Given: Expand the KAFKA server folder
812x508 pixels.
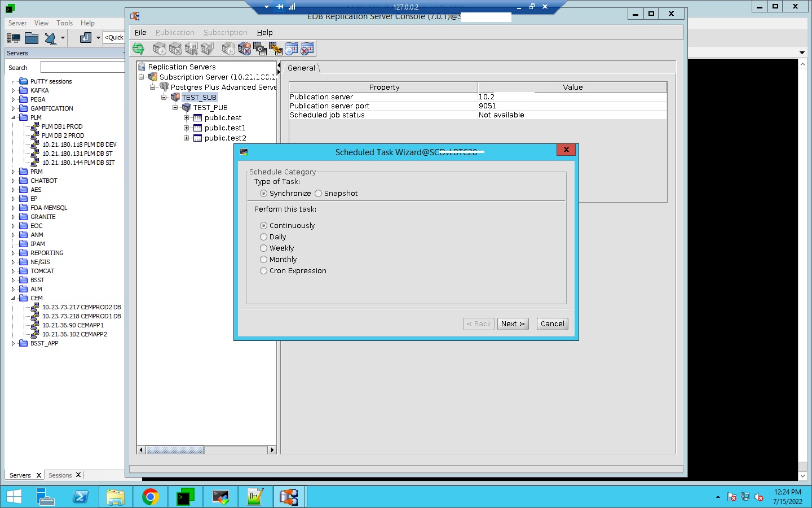Looking at the screenshot, I should (x=13, y=90).
